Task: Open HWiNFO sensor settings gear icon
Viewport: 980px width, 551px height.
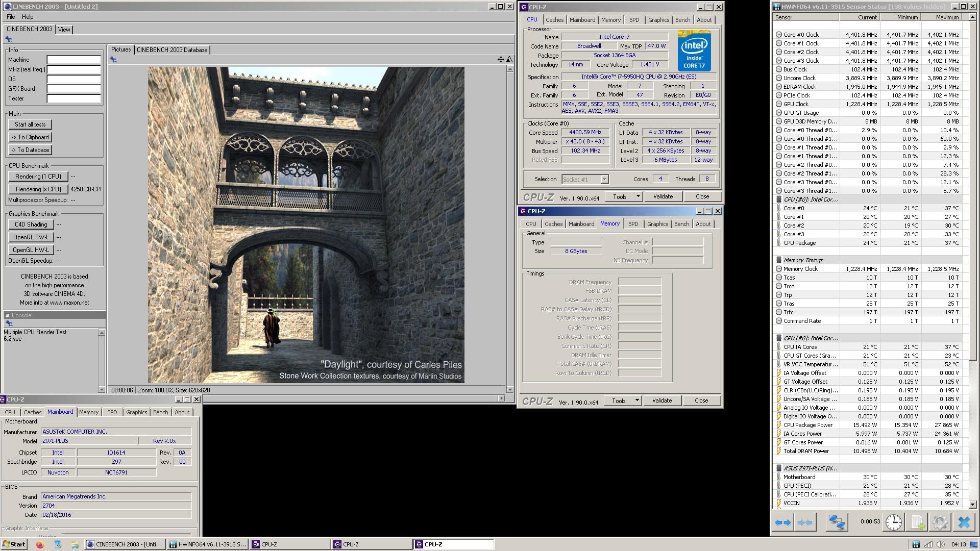Action: [940, 522]
